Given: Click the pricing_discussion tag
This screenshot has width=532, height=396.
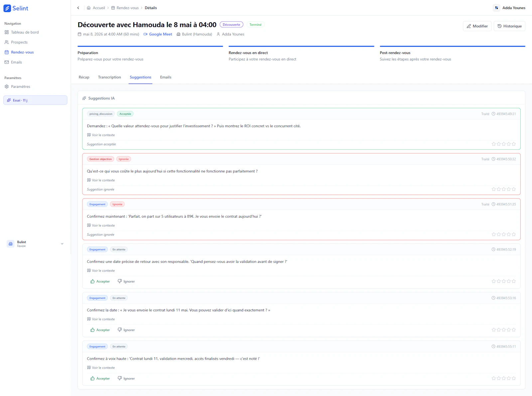Looking at the screenshot, I should 101,114.
